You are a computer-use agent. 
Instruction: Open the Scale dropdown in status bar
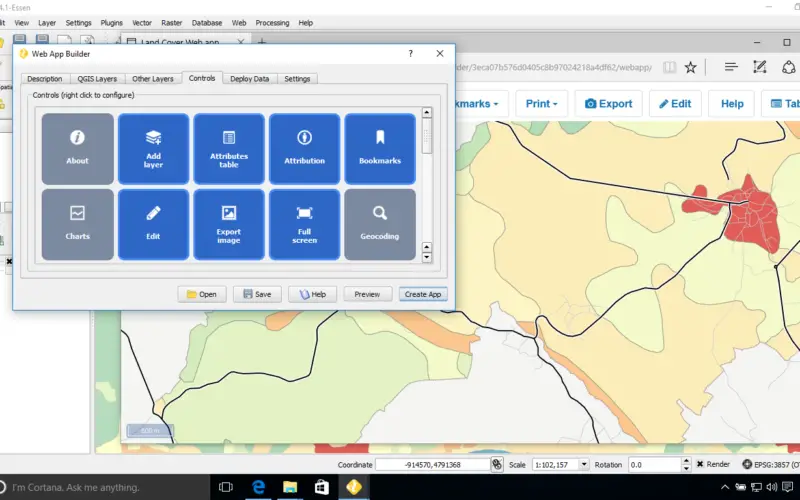click(x=584, y=464)
